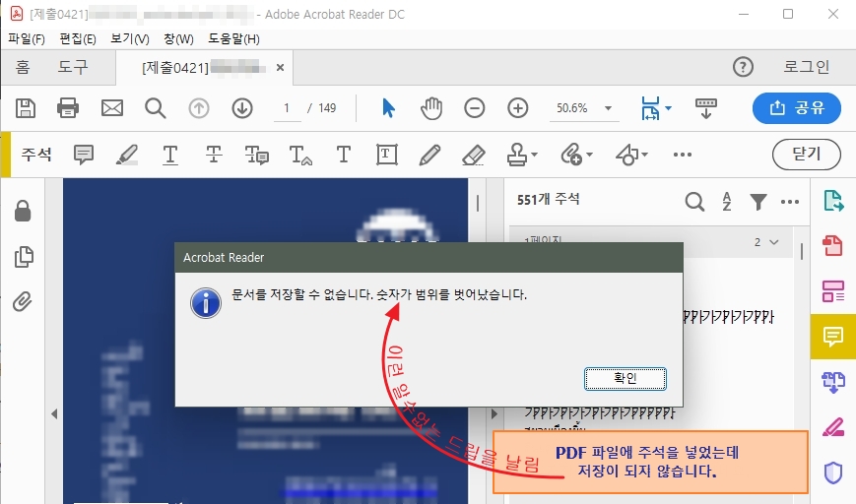
Task: Open comments panel options ellipsis
Action: (x=790, y=202)
